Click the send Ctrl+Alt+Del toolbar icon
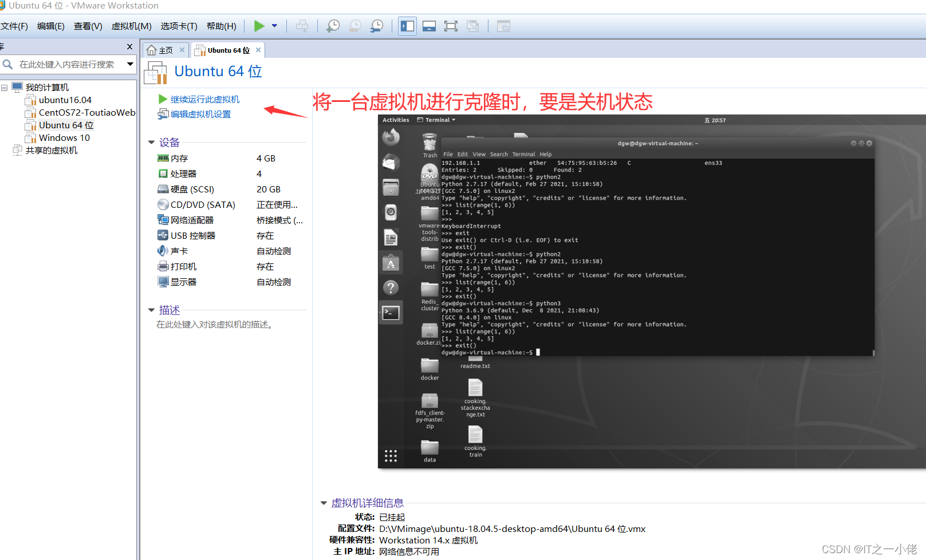 [302, 26]
